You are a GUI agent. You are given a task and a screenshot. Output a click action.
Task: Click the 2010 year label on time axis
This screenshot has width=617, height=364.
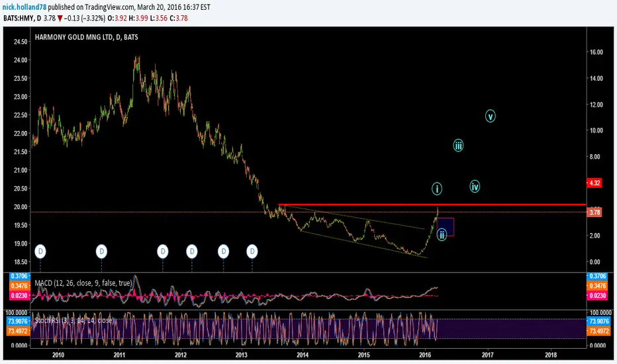coord(58,355)
